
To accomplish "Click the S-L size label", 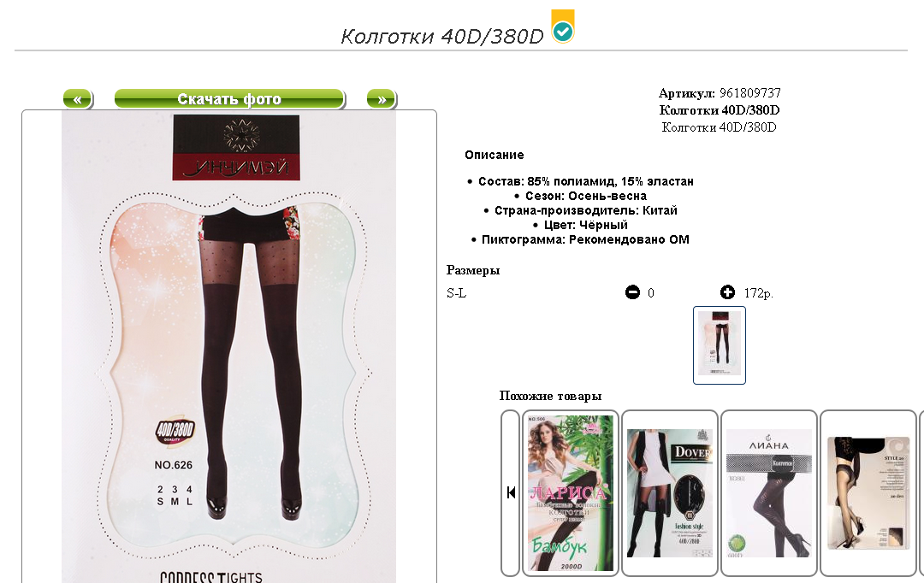I will pos(457,292).
